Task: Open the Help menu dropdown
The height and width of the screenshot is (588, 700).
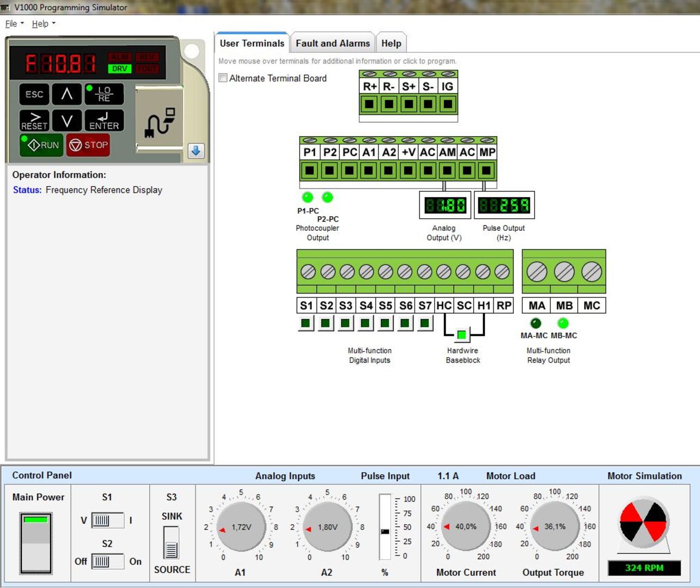Action: pos(43,24)
